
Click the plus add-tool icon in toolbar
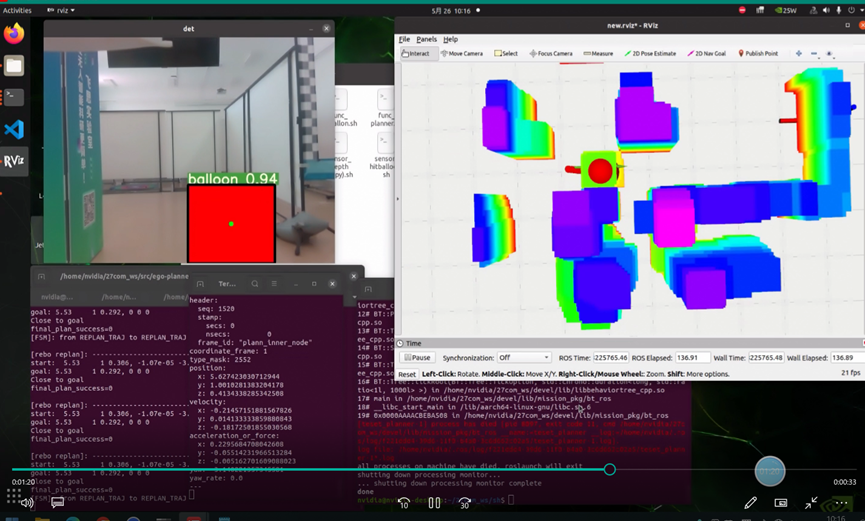[798, 54]
